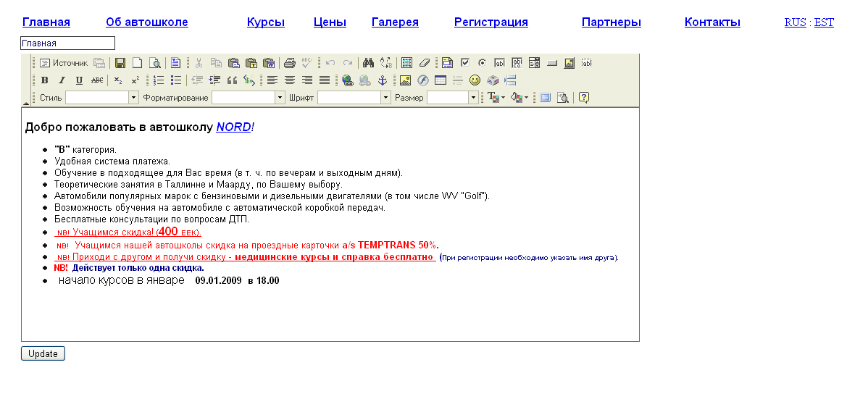The image size is (868, 407).
Task: Open Find with the binoculars icon
Action: tap(369, 63)
